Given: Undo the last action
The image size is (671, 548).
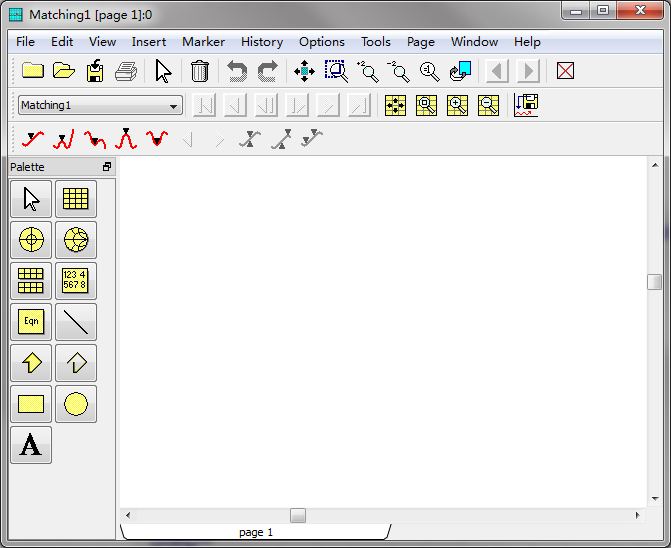Looking at the screenshot, I should (x=237, y=71).
